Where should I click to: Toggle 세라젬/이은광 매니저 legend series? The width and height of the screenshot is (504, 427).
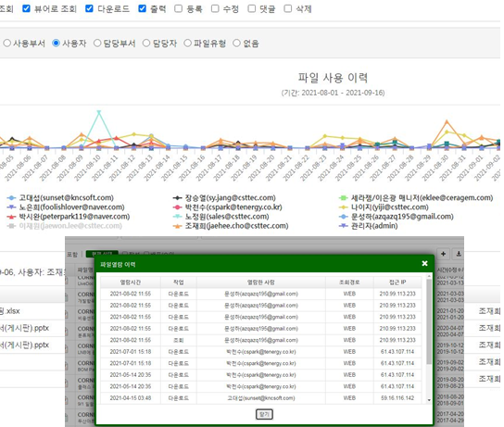pos(416,197)
